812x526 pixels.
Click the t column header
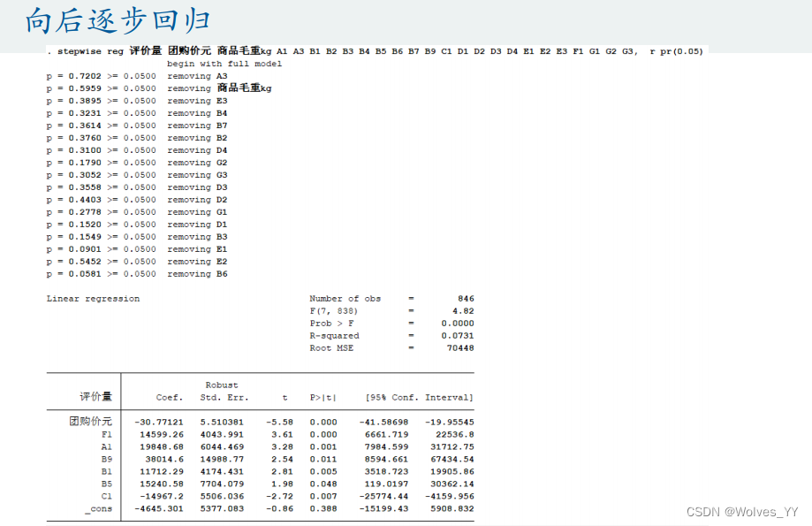pyautogui.click(x=285, y=398)
